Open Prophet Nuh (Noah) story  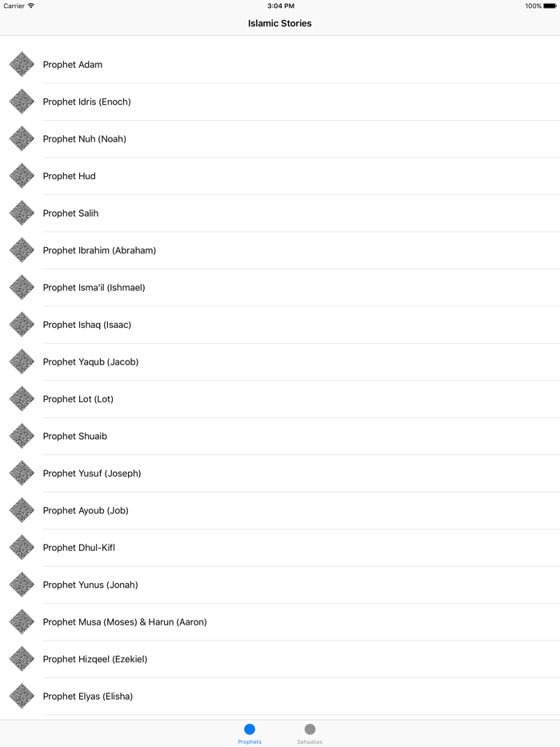85,139
